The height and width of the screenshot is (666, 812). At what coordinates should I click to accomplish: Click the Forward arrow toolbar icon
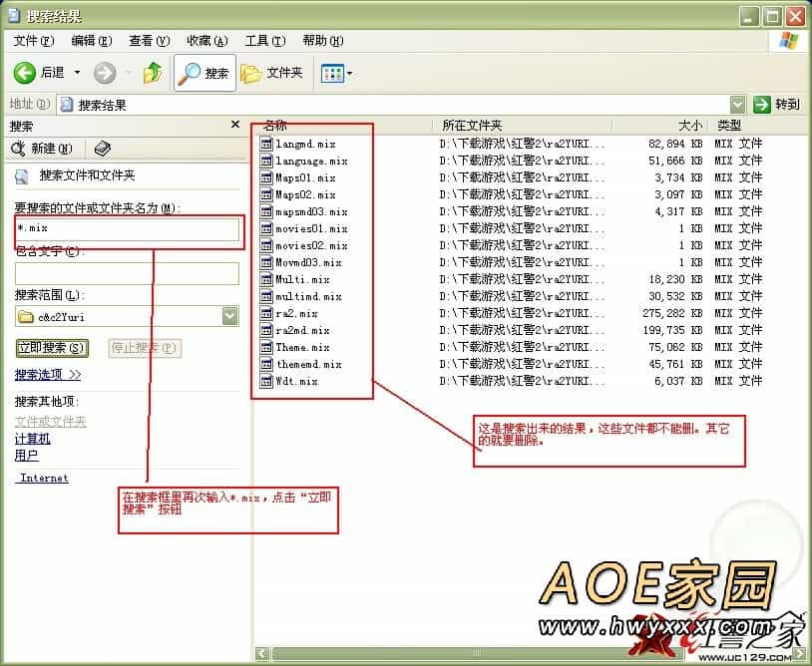pyautogui.click(x=104, y=73)
